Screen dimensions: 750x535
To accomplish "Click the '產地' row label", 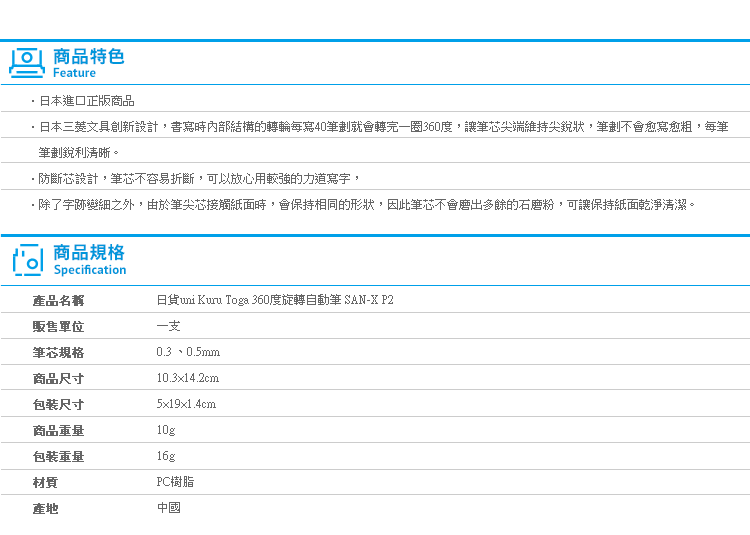I will tap(45, 509).
